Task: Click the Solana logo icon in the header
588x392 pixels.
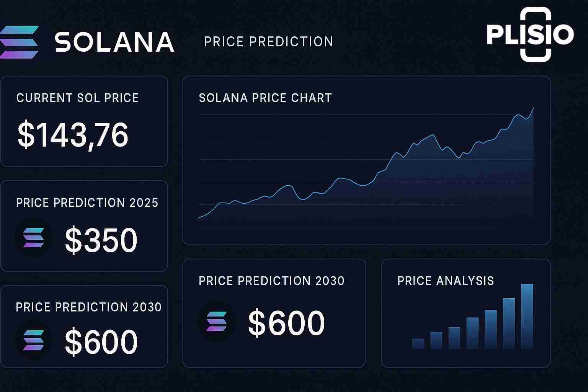Action: pos(19,42)
